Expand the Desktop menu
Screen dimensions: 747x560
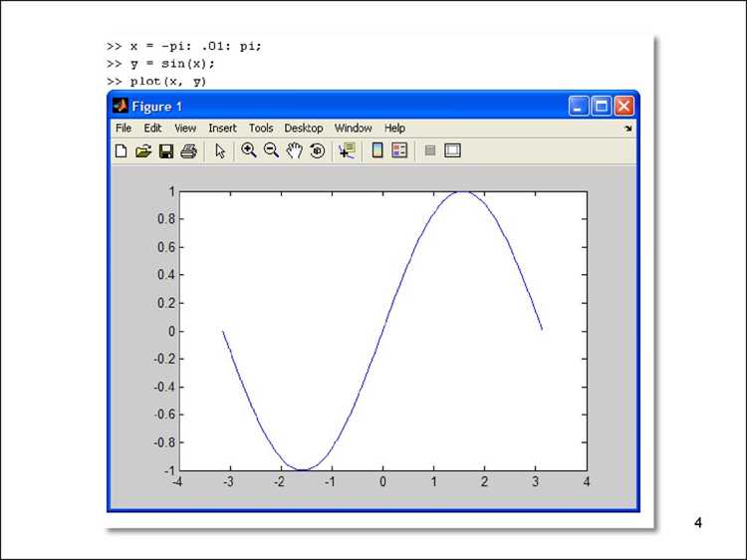coord(304,129)
